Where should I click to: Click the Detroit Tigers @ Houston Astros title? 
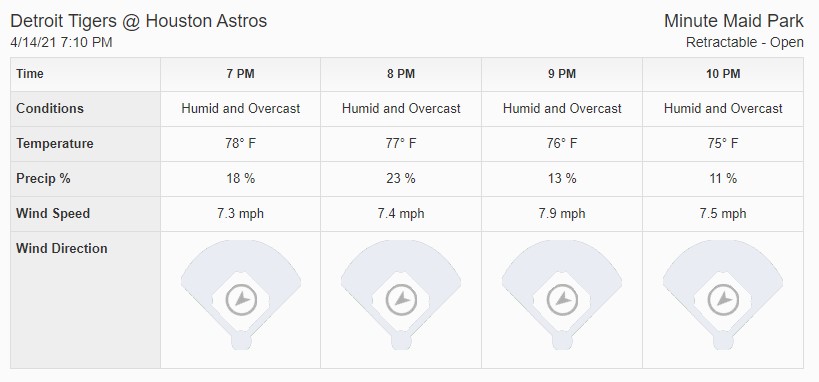(138, 21)
